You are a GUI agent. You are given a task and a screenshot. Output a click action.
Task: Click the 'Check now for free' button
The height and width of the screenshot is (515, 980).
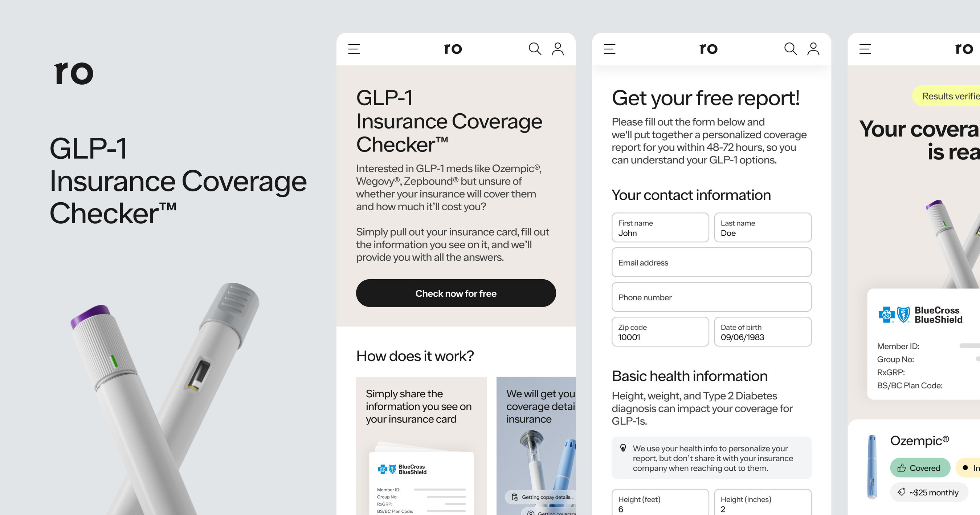(x=456, y=294)
